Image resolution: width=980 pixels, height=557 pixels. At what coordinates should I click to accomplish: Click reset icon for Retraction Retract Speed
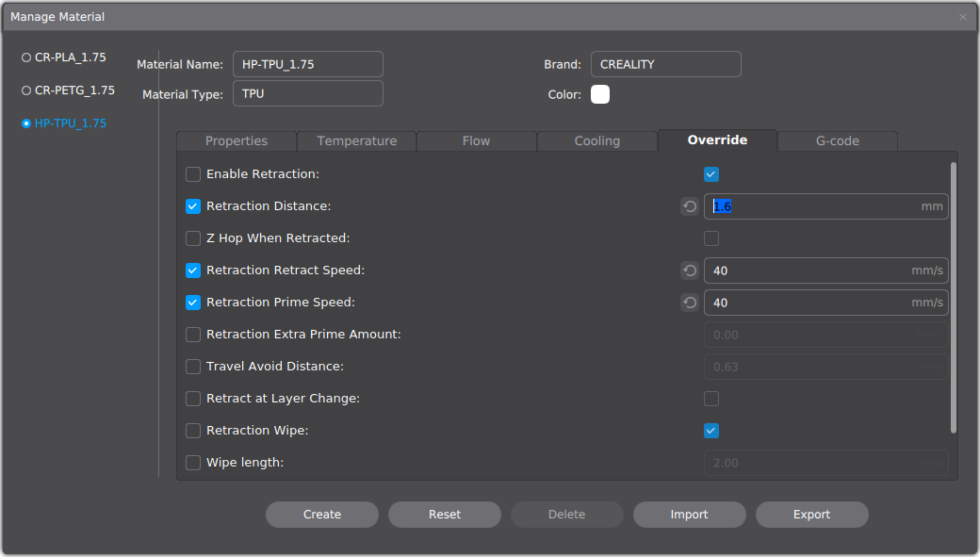[x=690, y=270]
